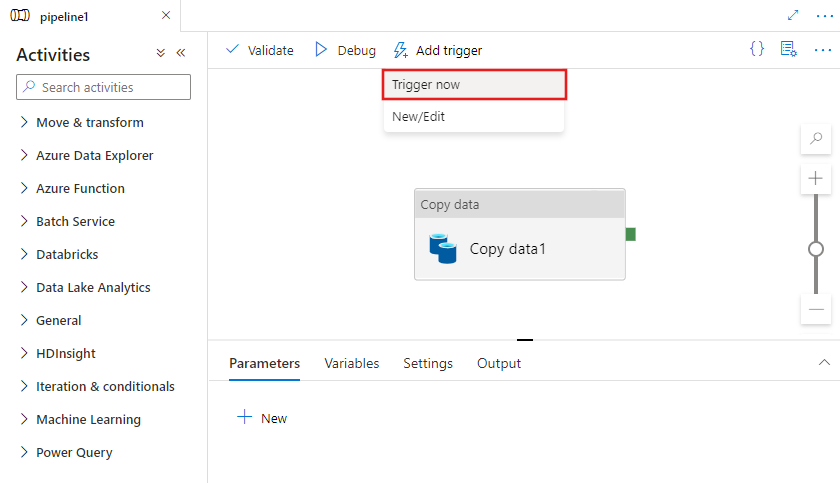Screen dimensions: 840x483
Task: Choose New/Edit trigger option
Action: tap(419, 116)
